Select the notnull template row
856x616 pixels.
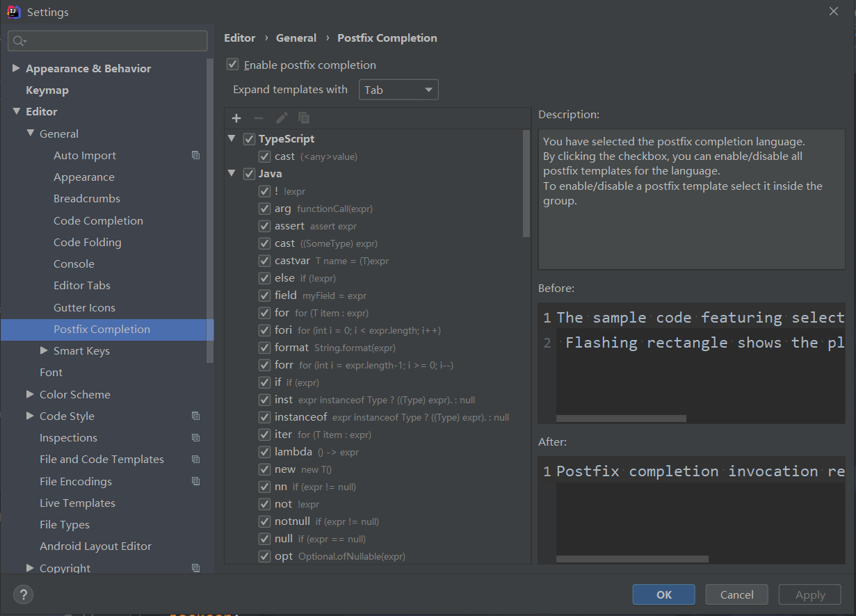click(x=378, y=521)
